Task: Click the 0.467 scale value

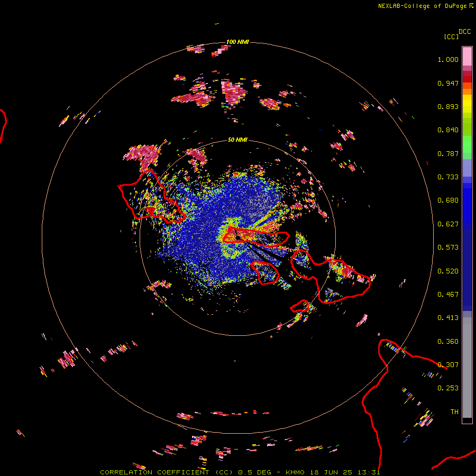Action: [448, 295]
